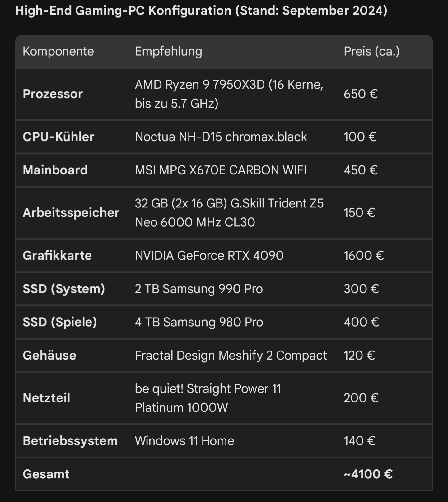Click NVIDIA GeForce RTX 4090 text
This screenshot has height=502, width=448.
point(209,256)
